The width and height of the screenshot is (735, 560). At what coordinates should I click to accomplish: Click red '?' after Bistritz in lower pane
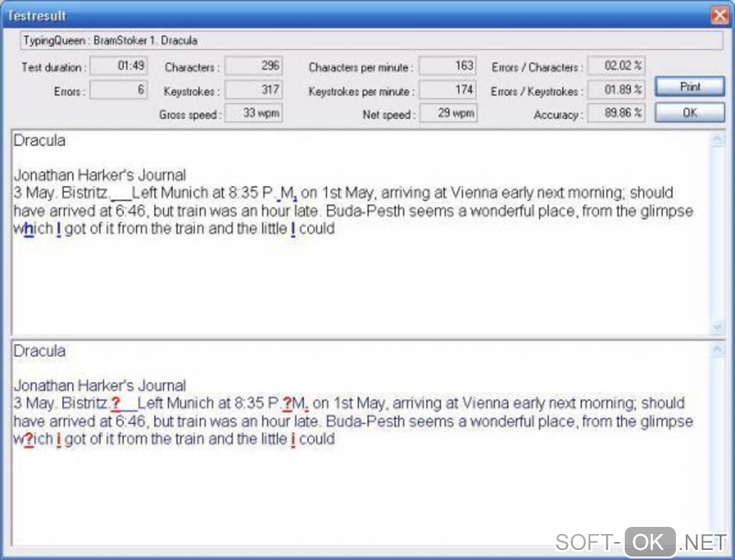[x=116, y=404]
